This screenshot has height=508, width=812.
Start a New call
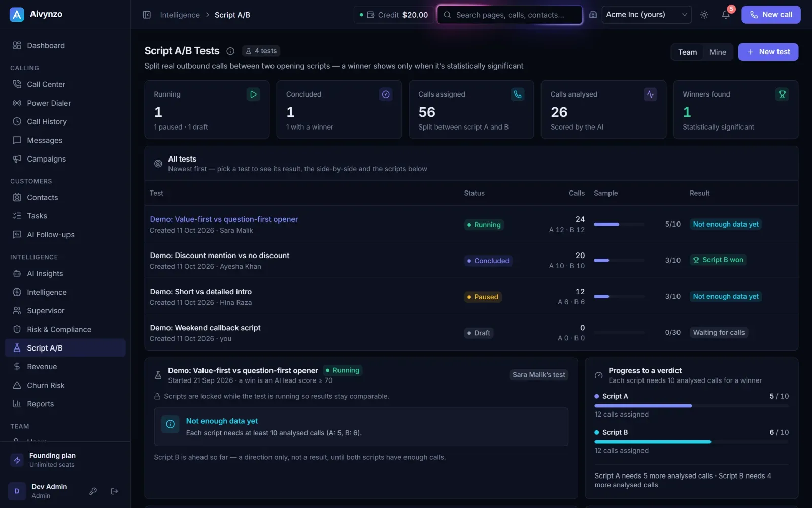pyautogui.click(x=771, y=15)
